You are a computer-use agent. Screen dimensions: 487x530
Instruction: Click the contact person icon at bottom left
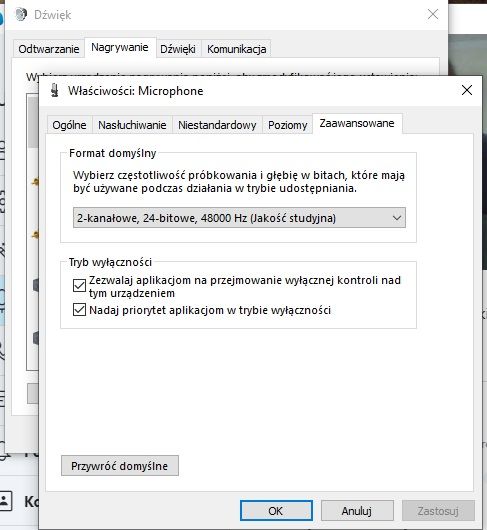coord(5,501)
